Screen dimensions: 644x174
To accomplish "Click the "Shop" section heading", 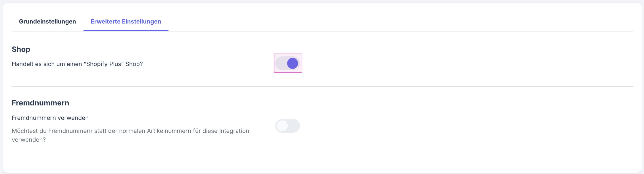I will click(x=21, y=49).
